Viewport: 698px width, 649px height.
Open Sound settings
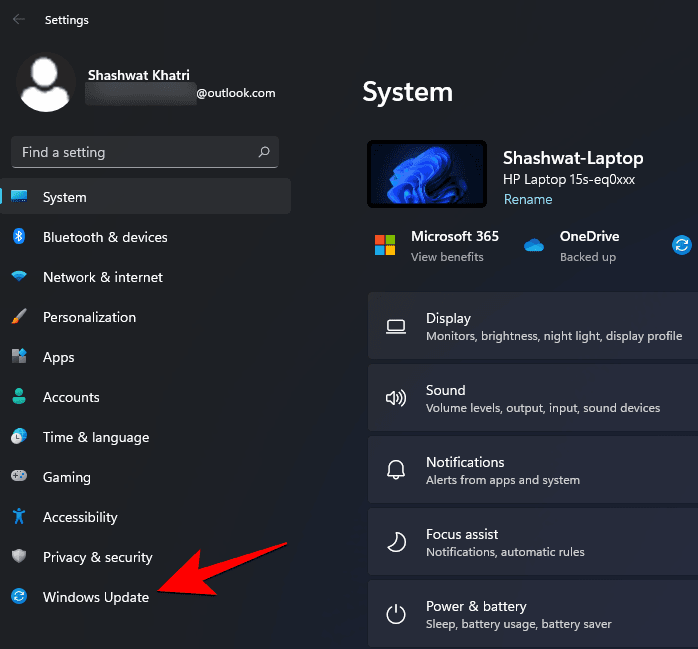pyautogui.click(x=532, y=399)
